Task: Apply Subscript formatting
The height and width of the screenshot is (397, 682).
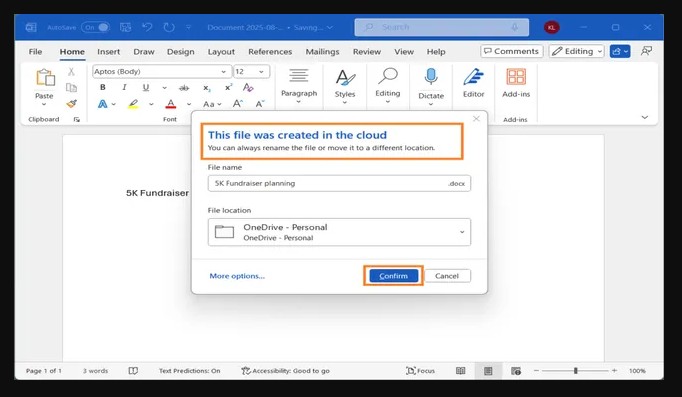Action: (207, 88)
